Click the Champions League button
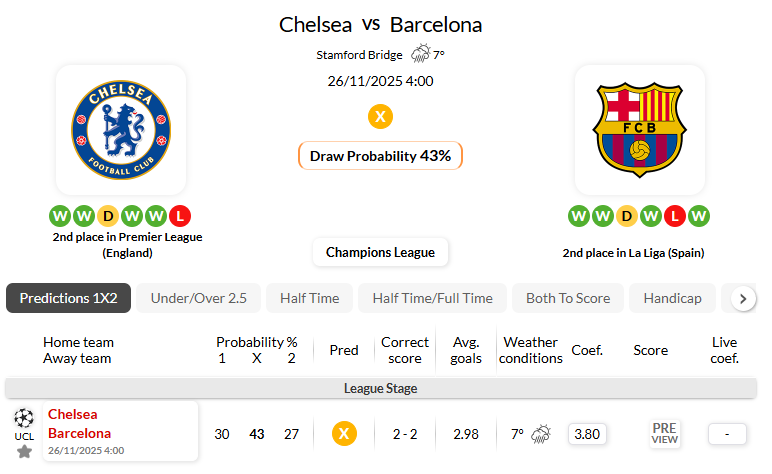Viewport: 772px width, 474px height. (380, 252)
